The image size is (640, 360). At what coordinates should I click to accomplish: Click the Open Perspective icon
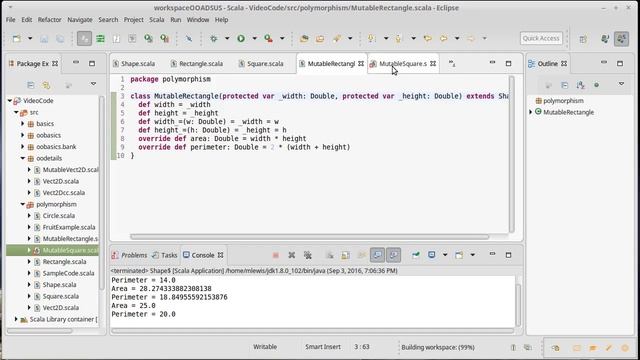tap(583, 39)
